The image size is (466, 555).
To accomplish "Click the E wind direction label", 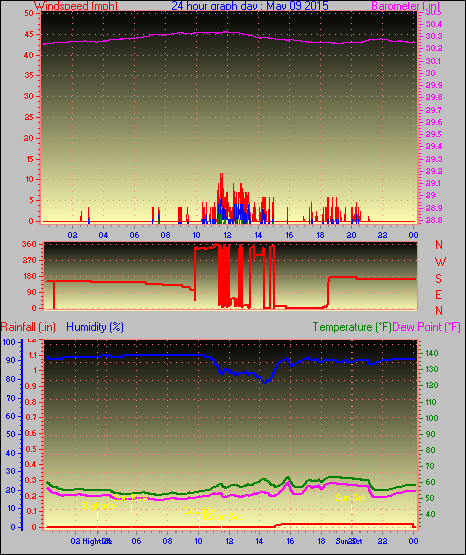I will (438, 294).
